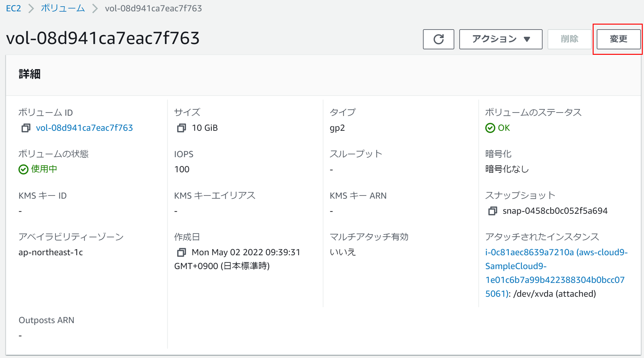Navigate to ボリューム breadcrumb link
Viewport: 644px width, 358px height.
(x=63, y=8)
